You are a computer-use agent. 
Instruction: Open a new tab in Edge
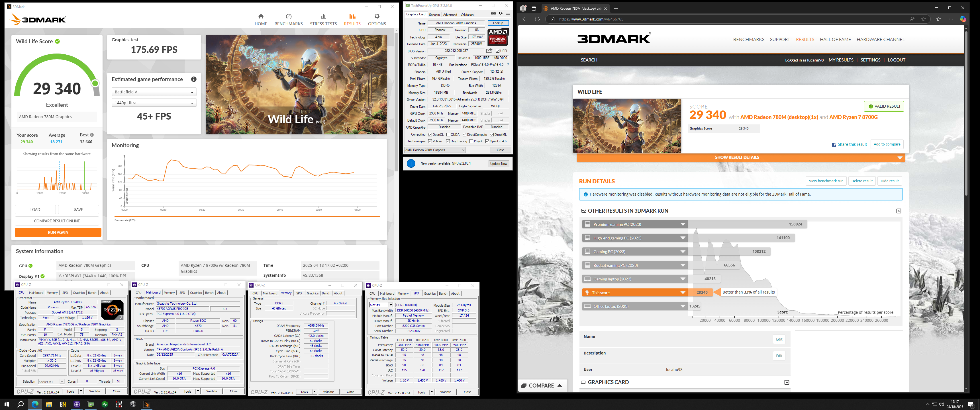(616, 8)
